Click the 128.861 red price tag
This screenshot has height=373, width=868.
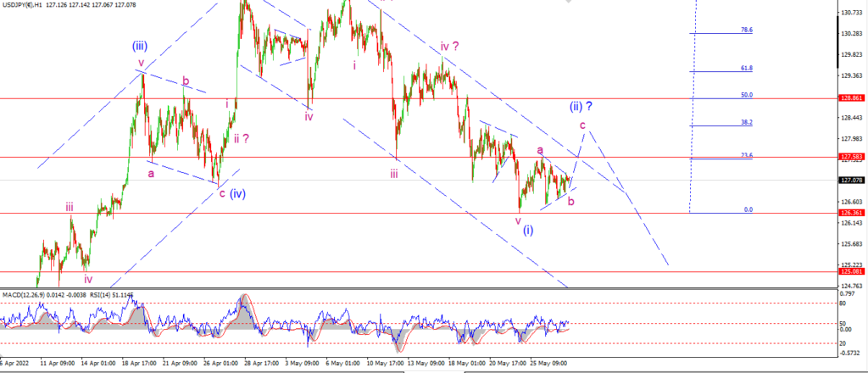click(x=852, y=97)
